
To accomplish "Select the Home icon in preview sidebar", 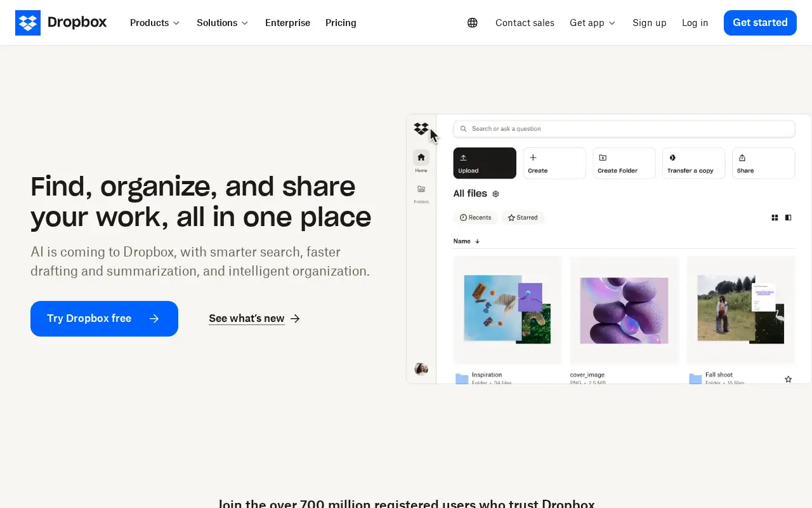I will 421,157.
